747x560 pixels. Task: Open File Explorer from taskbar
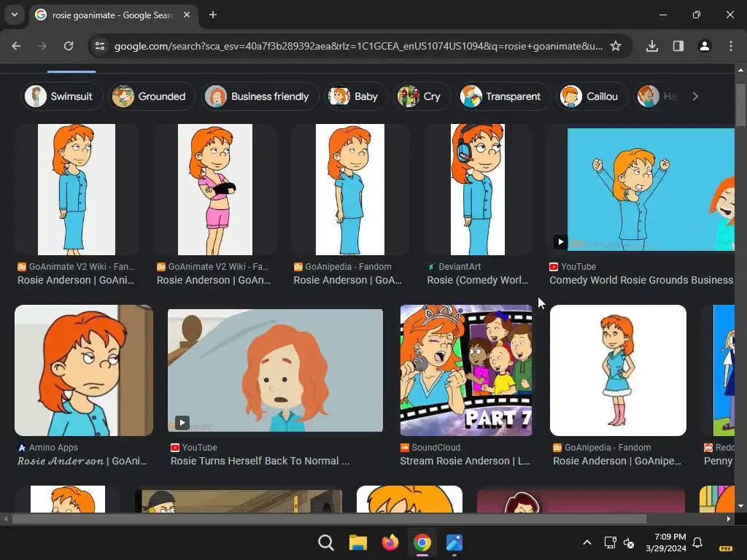[x=357, y=542]
